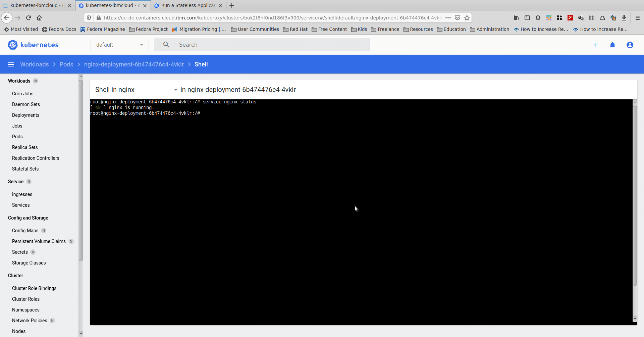The image size is (644, 337).
Task: Switch to Run a Stateless Application tab
Action: click(188, 5)
